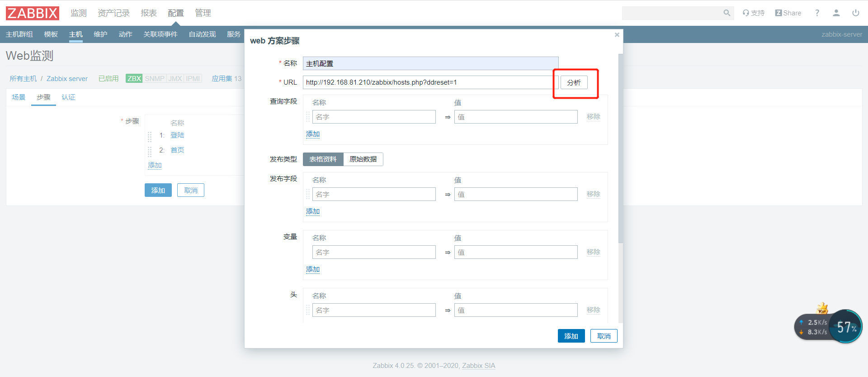This screenshot has height=377, width=868.
Task: Open the Zabbix server breadcrumb link
Action: pos(67,79)
